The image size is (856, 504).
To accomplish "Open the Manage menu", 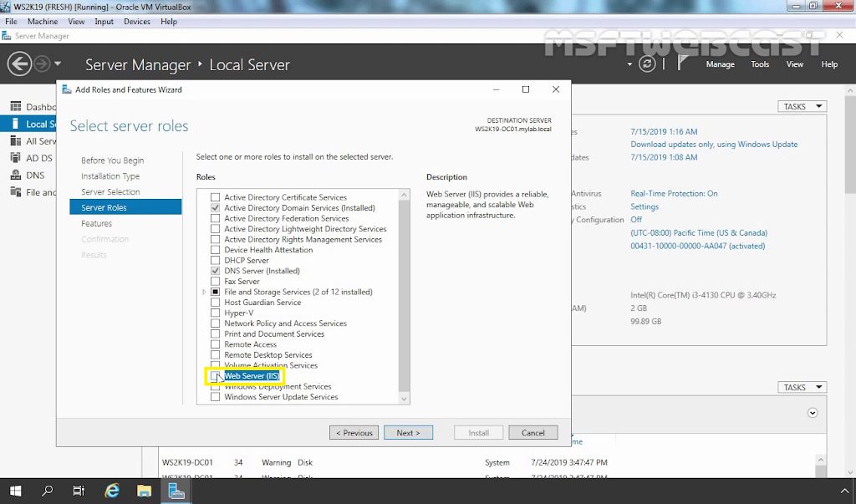I will 720,64.
